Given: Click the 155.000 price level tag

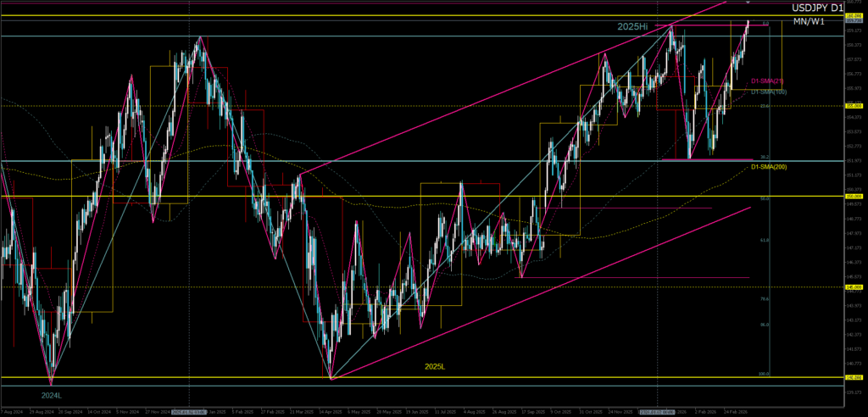Looking at the screenshot, I should coord(854,106).
